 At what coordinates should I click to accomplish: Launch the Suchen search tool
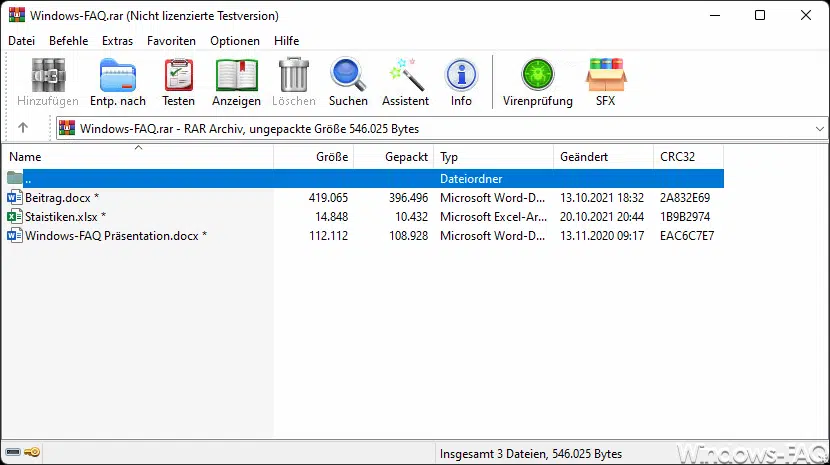[x=348, y=82]
